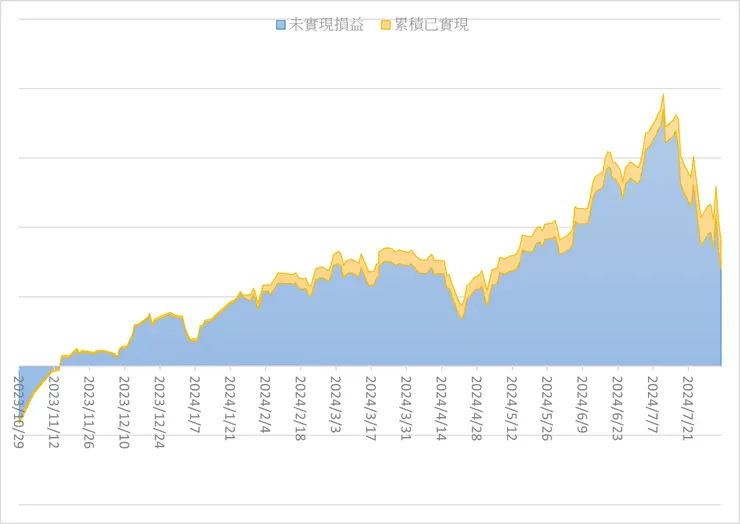Screen dimensions: 740x524
Task: Click the 2024/3/3 axis date label
Action: pyautogui.click(x=336, y=405)
